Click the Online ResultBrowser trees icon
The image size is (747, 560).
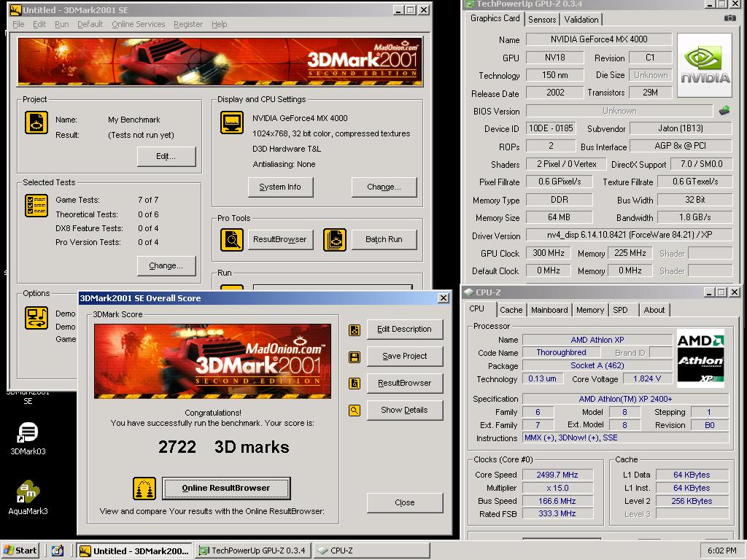(144, 489)
